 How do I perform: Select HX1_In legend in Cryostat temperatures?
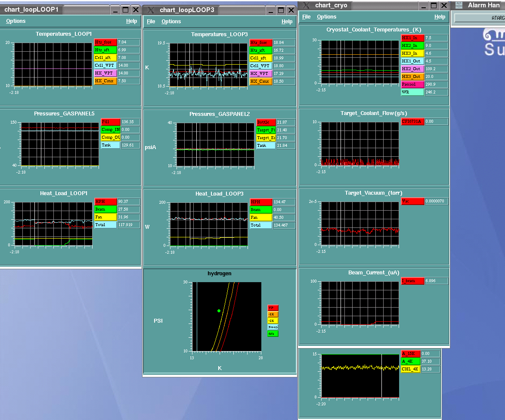point(412,38)
